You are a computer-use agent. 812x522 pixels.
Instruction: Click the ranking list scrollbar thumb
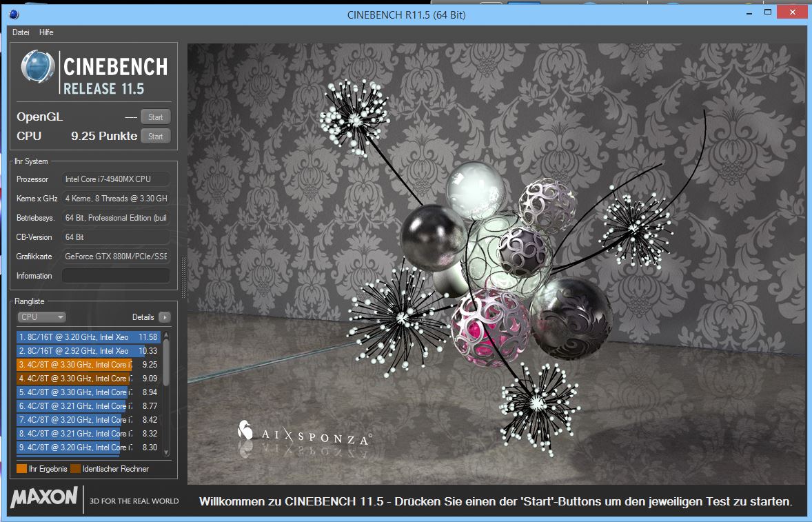coord(166,361)
